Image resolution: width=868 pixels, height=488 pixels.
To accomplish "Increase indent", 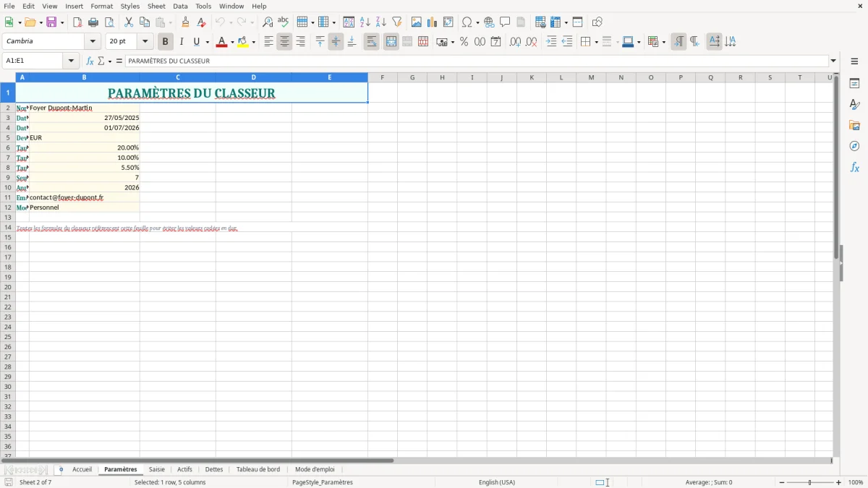I will pos(551,42).
